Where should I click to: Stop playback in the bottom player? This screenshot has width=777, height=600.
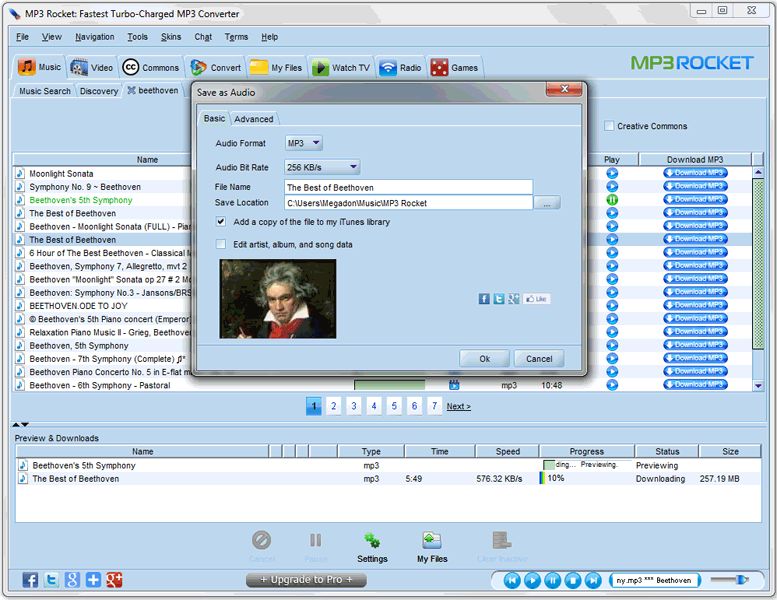tap(573, 580)
